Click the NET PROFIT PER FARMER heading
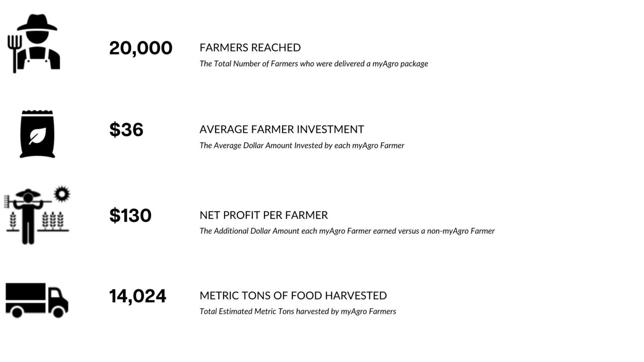Screen dimensions: 644x362 (264, 215)
